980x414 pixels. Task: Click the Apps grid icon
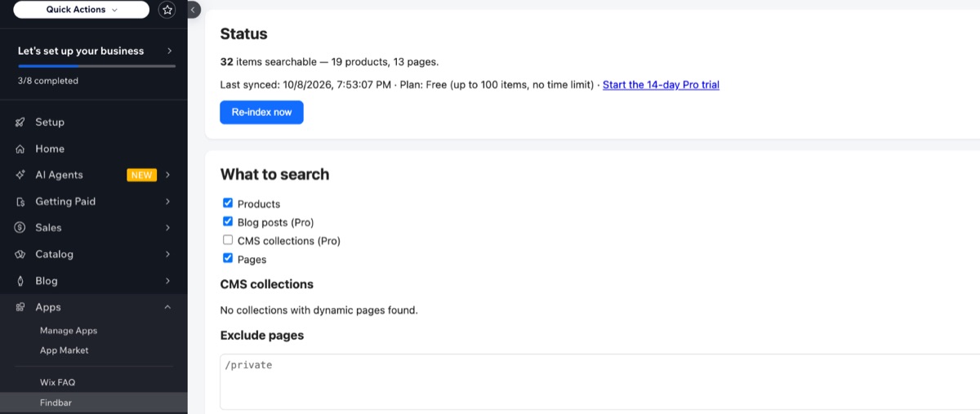coord(20,307)
